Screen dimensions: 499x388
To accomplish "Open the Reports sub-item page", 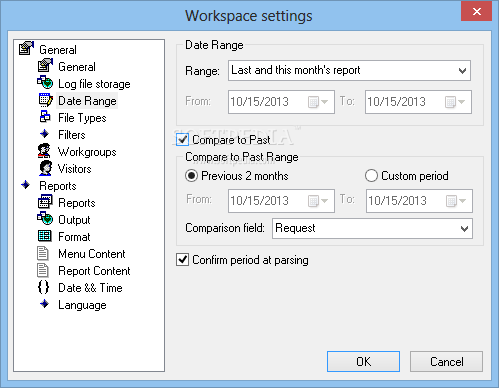I will [x=77, y=203].
